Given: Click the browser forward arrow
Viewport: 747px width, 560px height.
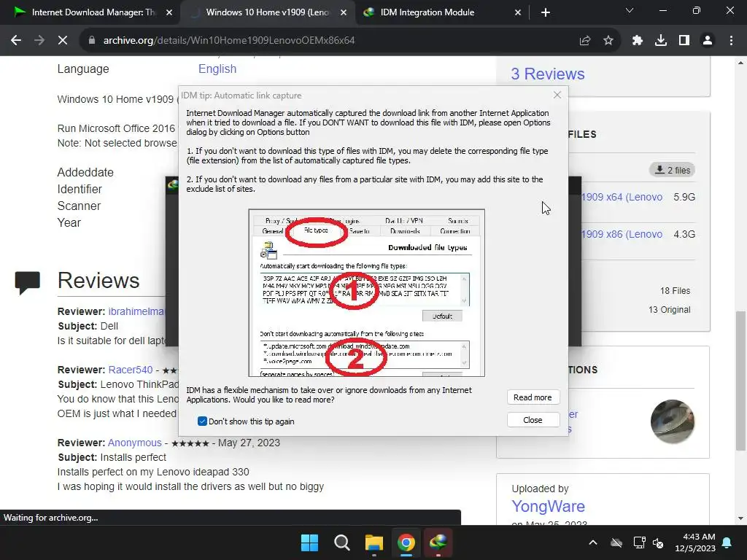Looking at the screenshot, I should coord(39,41).
